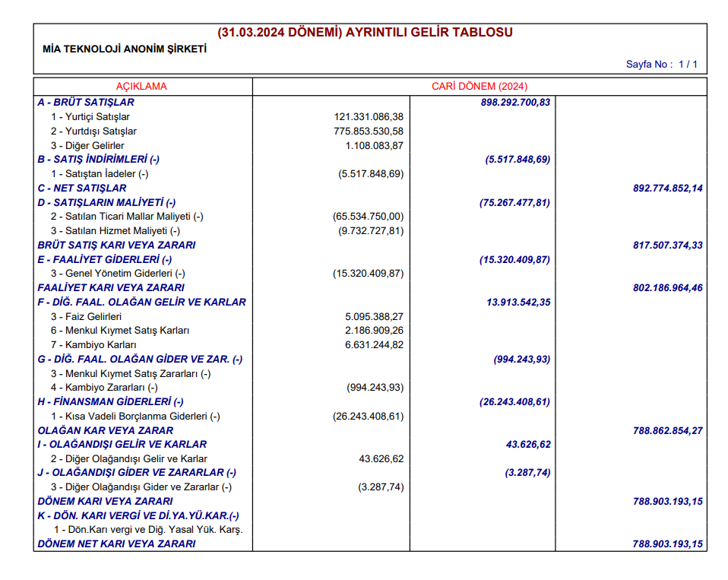Click the amount 121.331.086,38
Image resolution: width=728 pixels, height=580 pixels.
pyautogui.click(x=369, y=116)
